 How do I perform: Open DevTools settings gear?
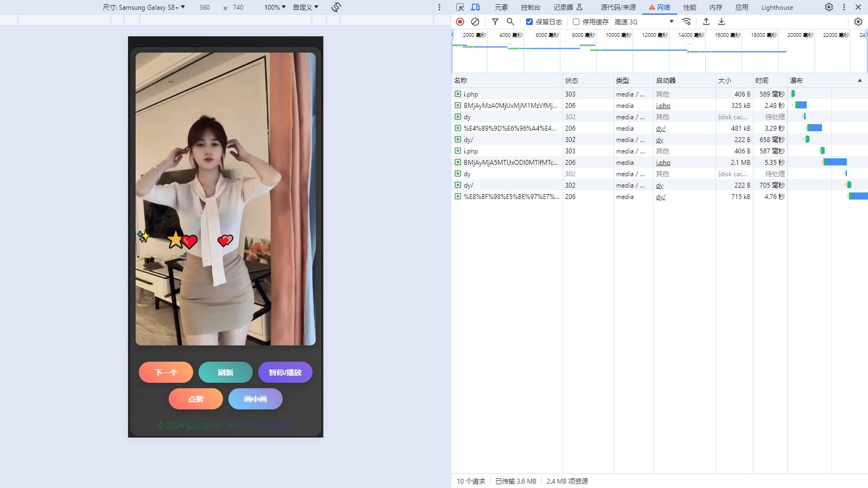tap(829, 7)
